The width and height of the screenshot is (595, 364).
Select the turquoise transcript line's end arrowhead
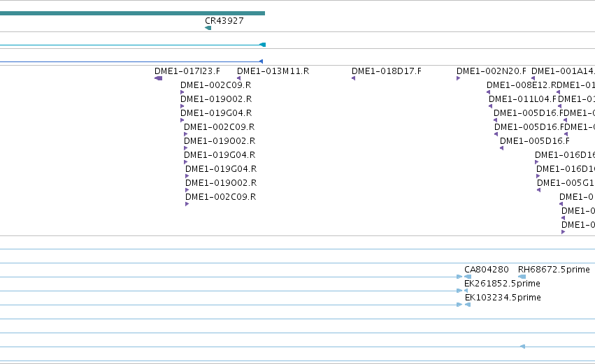click(263, 45)
